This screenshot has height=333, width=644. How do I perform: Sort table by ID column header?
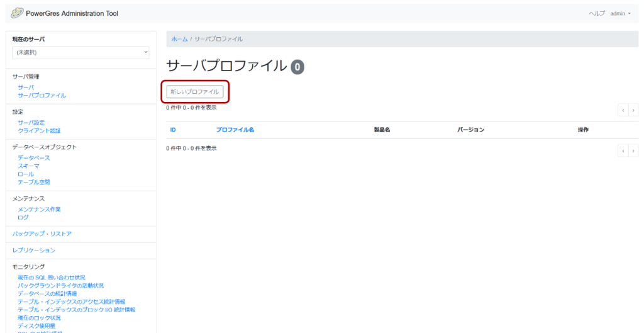(x=173, y=130)
